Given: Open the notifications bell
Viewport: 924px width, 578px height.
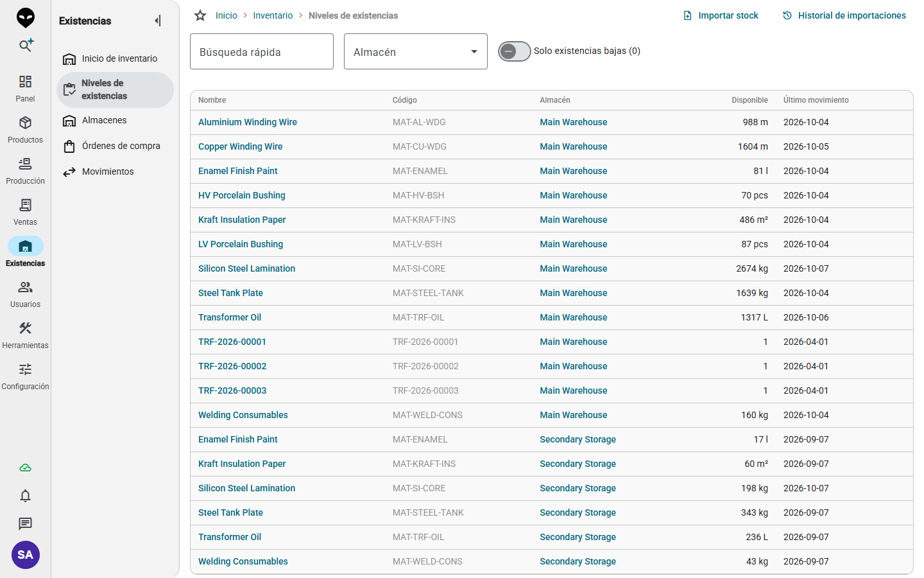Looking at the screenshot, I should [x=25, y=496].
